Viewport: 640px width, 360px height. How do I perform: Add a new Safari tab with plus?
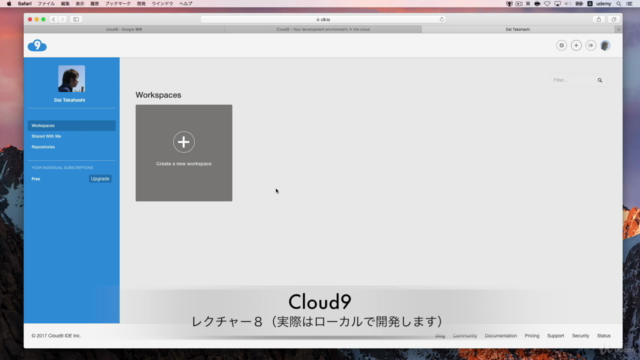[618, 29]
